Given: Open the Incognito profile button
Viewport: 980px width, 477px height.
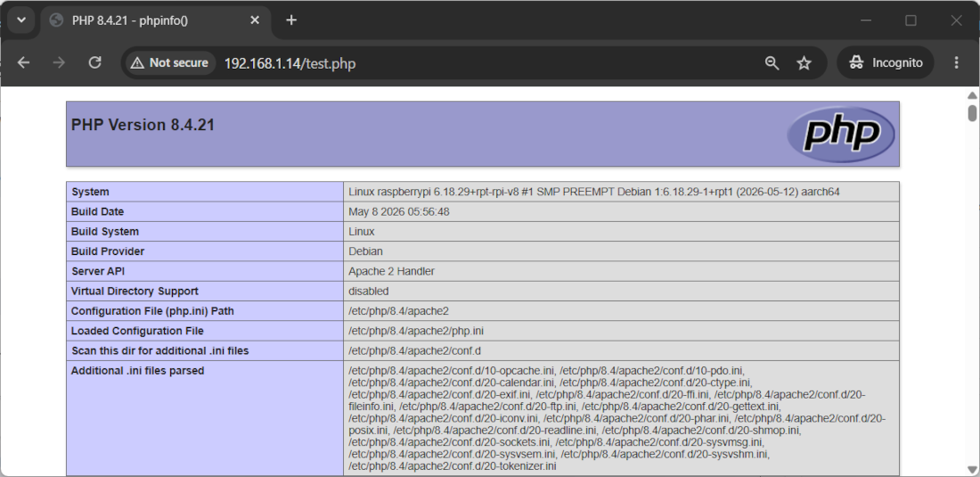Looking at the screenshot, I should [885, 62].
